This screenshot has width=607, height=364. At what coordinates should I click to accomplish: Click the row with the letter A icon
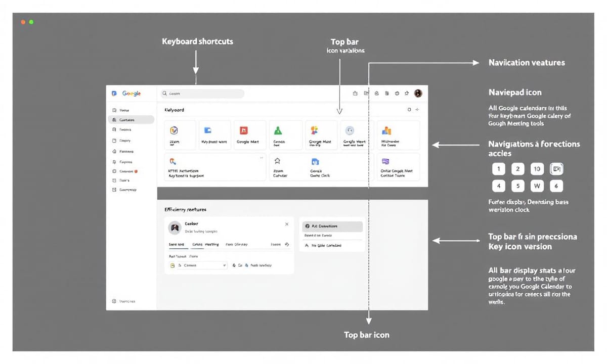click(332, 245)
